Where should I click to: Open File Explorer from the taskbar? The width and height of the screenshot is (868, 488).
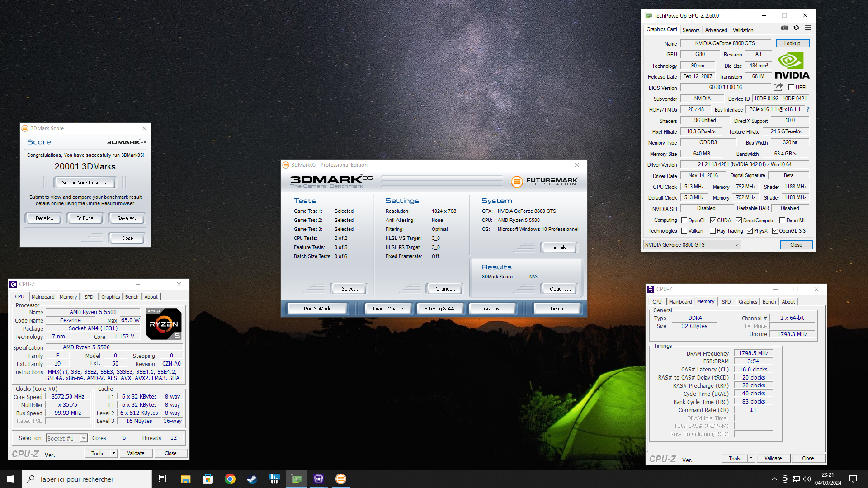(185, 479)
